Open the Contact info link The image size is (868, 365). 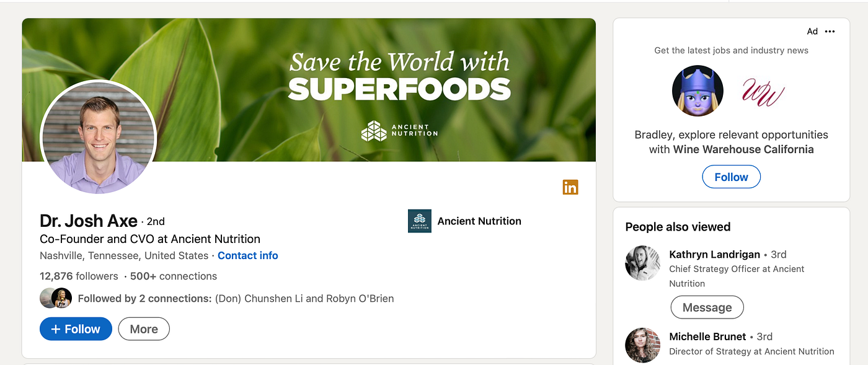248,255
